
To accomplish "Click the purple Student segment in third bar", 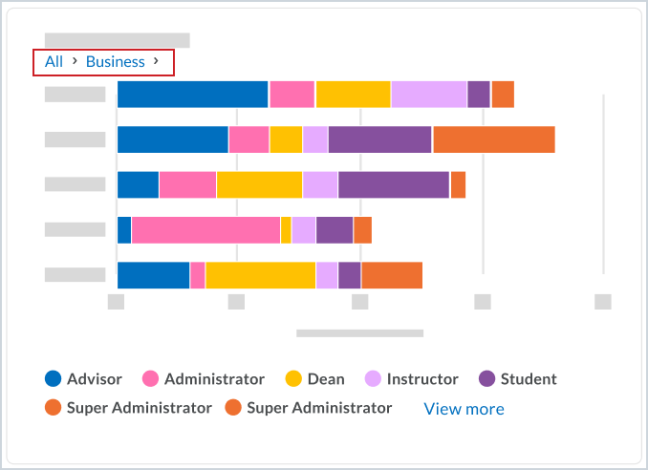I will (x=393, y=185).
